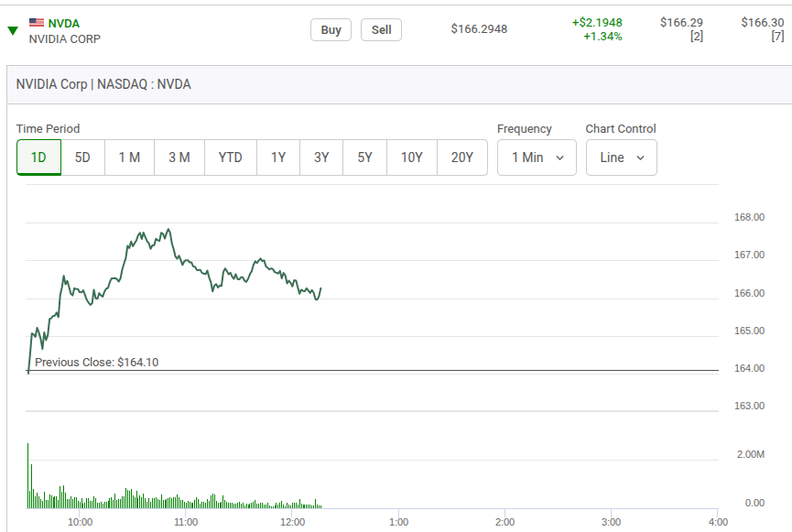Select the 5D time period tab
Image resolution: width=792 pixels, height=532 pixels.
82,157
